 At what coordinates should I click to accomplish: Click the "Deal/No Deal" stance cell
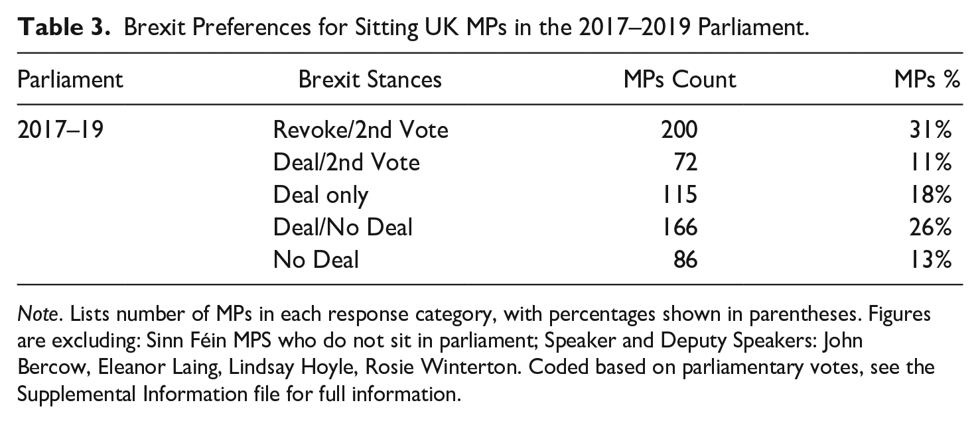pos(343,227)
